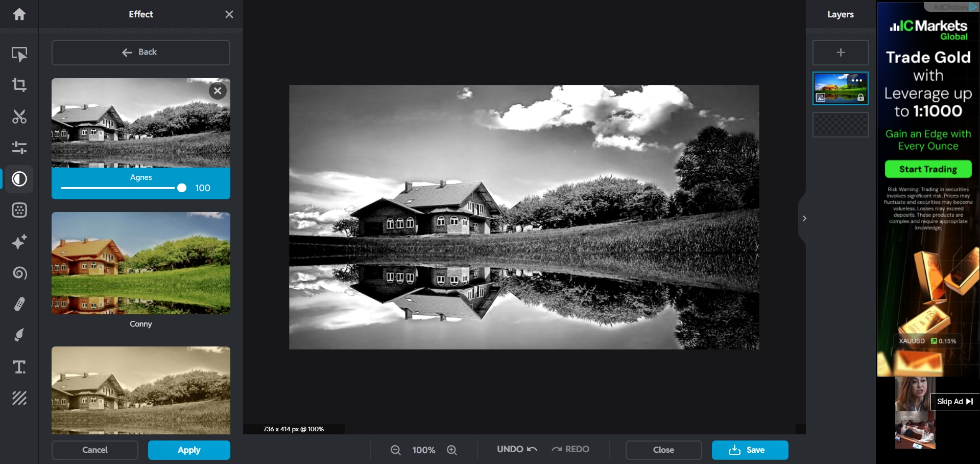Click the 100% zoom level value
The image size is (980, 464).
pos(424,450)
